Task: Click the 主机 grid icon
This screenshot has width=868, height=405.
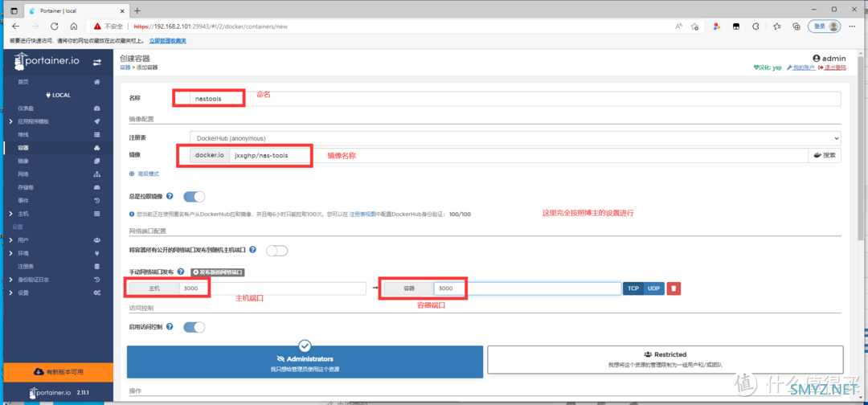Action: (97, 214)
